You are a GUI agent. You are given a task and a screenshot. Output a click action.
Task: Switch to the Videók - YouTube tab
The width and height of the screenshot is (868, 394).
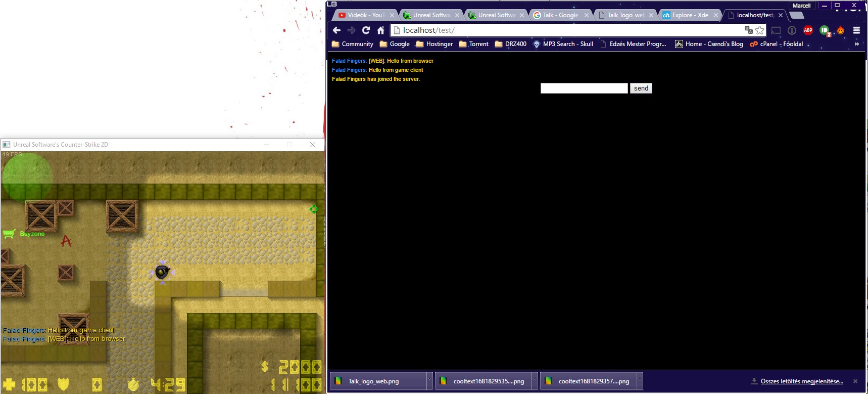click(362, 15)
